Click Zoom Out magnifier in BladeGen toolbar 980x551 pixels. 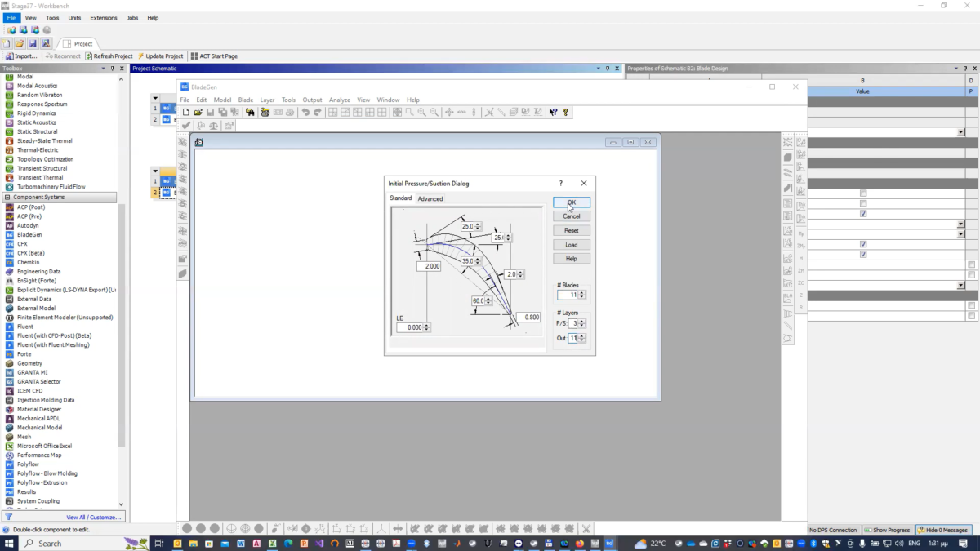click(x=434, y=112)
